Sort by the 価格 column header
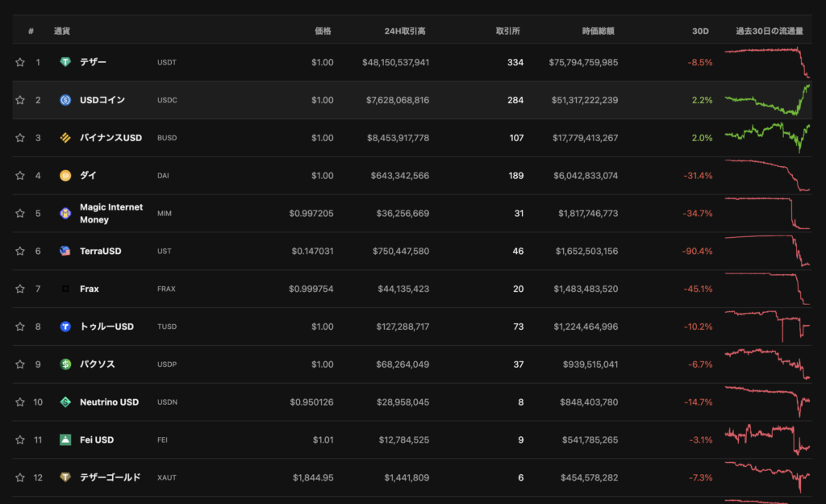 (323, 31)
